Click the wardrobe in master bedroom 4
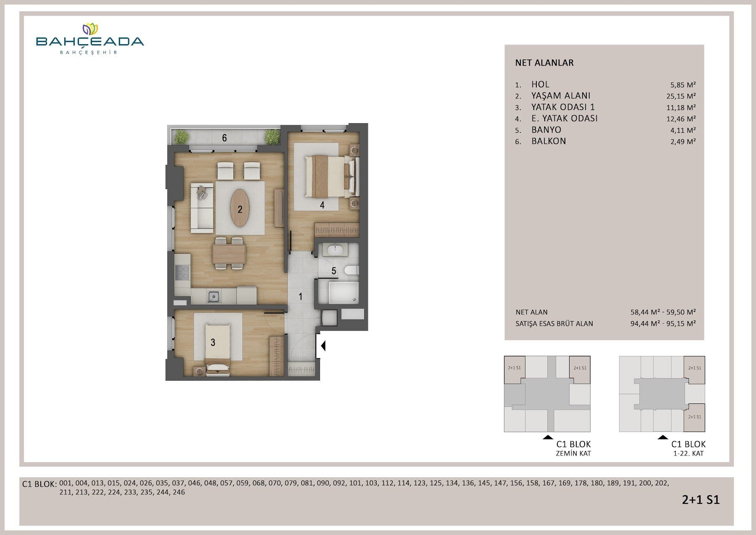 tap(337, 230)
